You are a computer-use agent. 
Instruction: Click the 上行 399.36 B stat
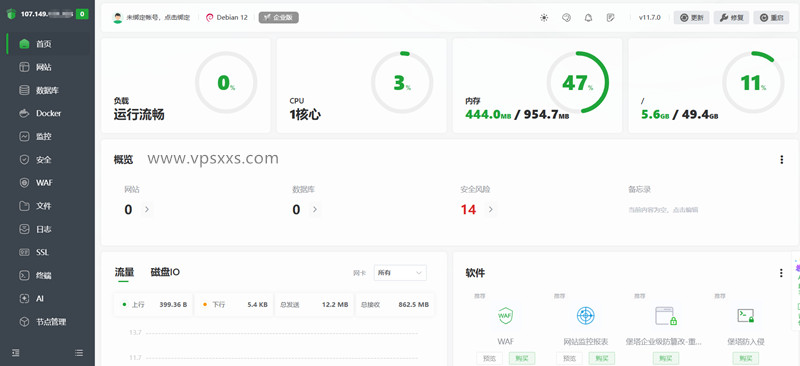coord(154,305)
